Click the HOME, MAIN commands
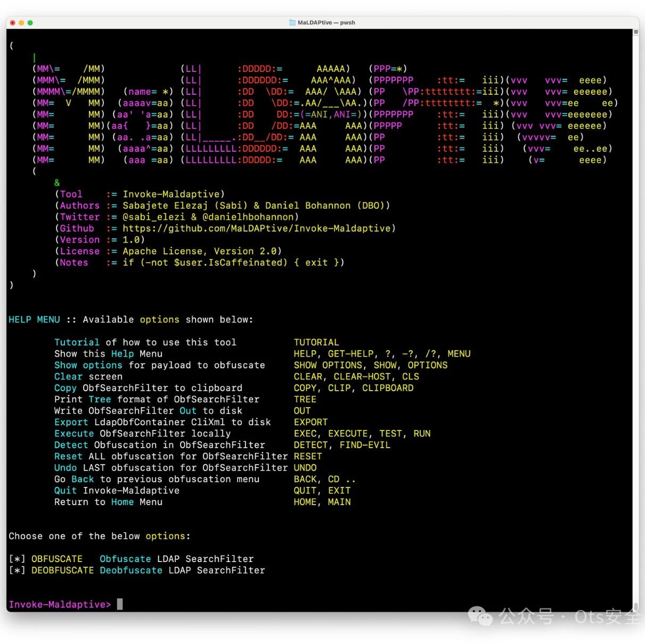The height and width of the screenshot is (644, 645). coord(322,502)
